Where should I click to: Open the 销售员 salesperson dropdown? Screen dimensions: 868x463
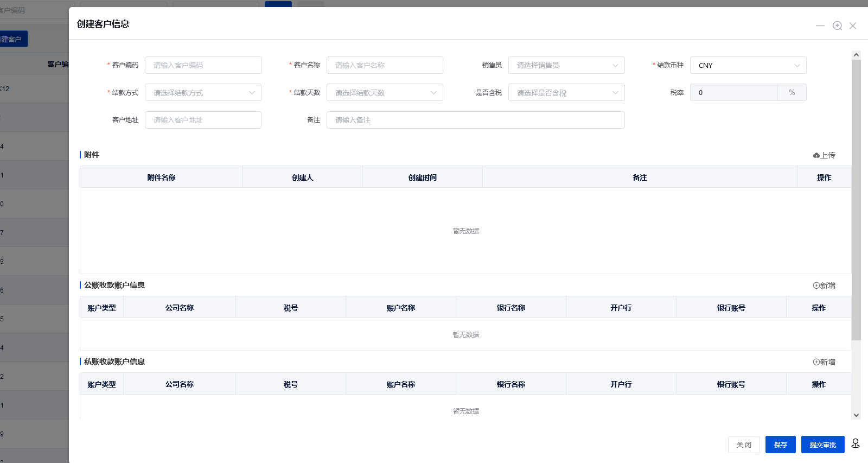point(566,65)
